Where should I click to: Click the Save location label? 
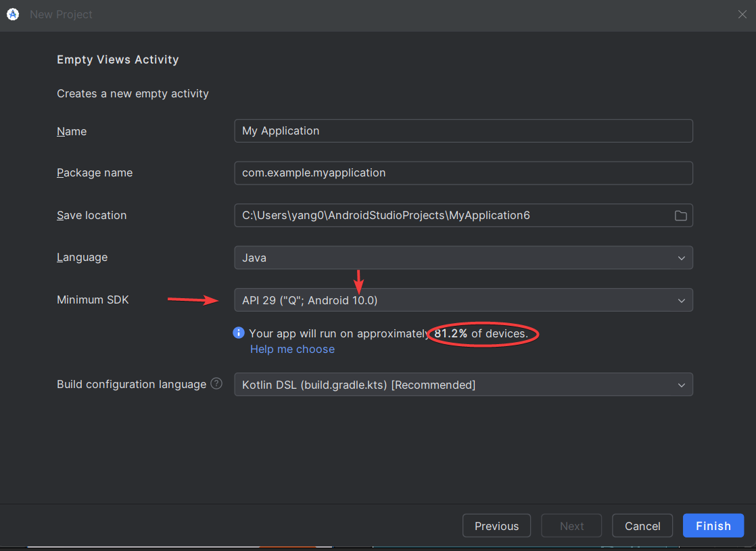tap(91, 216)
